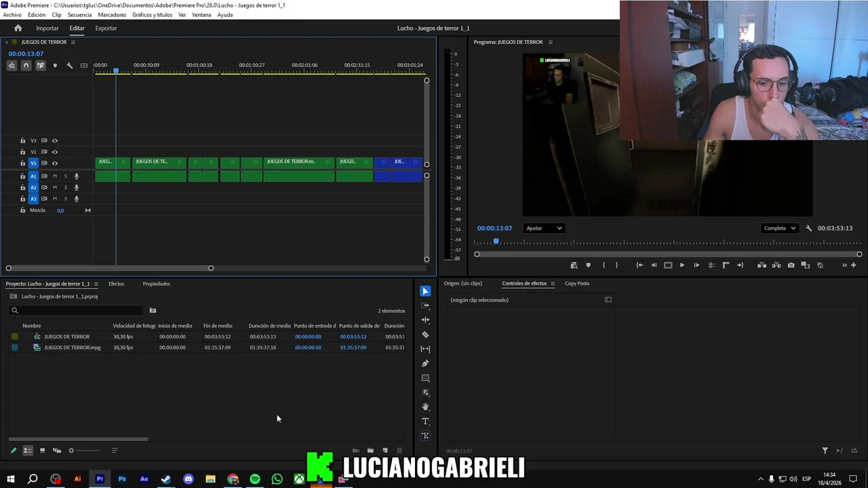The height and width of the screenshot is (488, 868).
Task: Open the Secuencia menu
Action: click(x=79, y=15)
